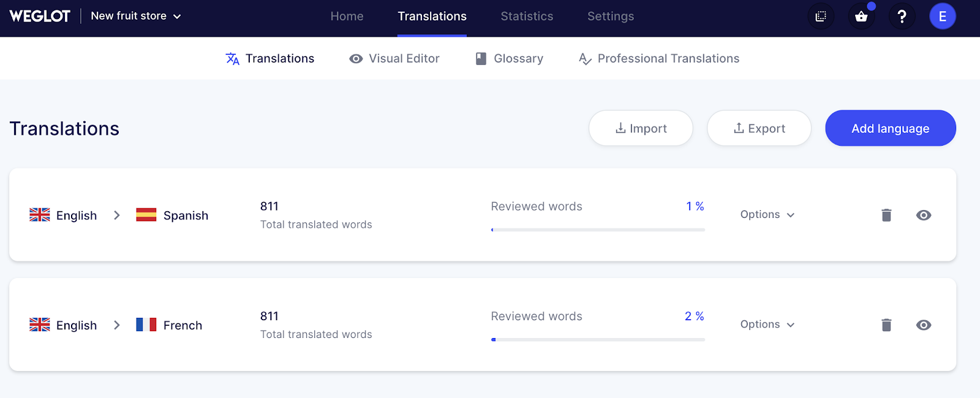This screenshot has height=398, width=980.
Task: Open the shopping basket icon
Action: tap(861, 17)
